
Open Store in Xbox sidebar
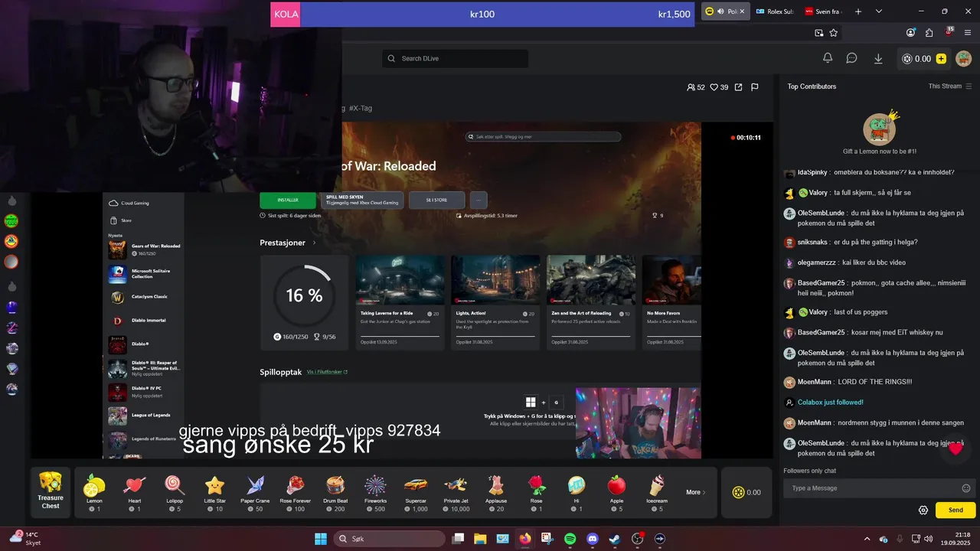coord(120,220)
